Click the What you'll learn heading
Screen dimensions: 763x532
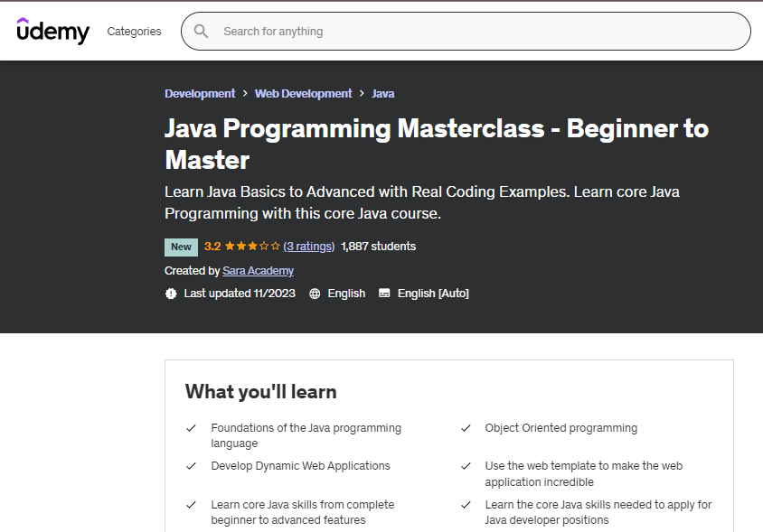coord(260,391)
